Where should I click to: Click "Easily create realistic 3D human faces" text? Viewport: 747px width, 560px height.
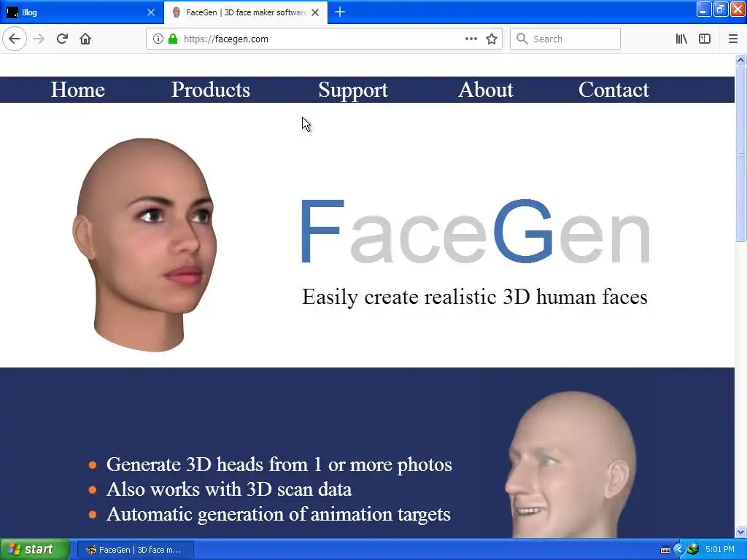pyautogui.click(x=474, y=297)
